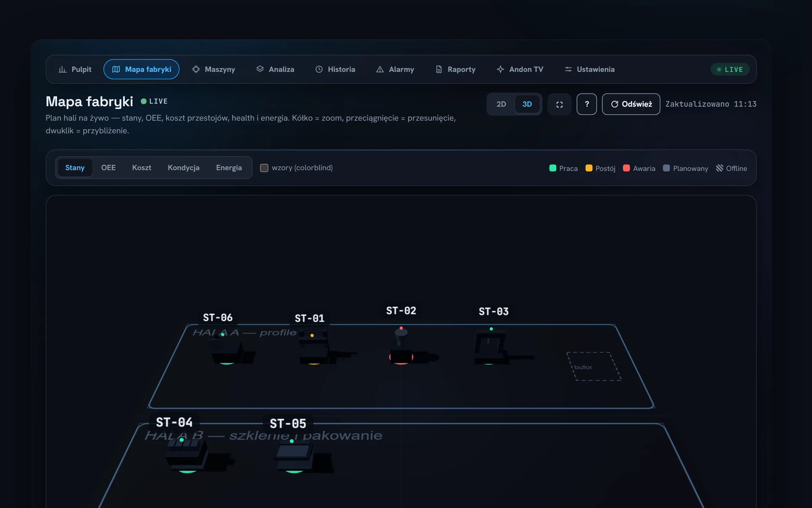Select the Mapa fabryki tab
This screenshot has width=812, height=508.
tap(141, 69)
